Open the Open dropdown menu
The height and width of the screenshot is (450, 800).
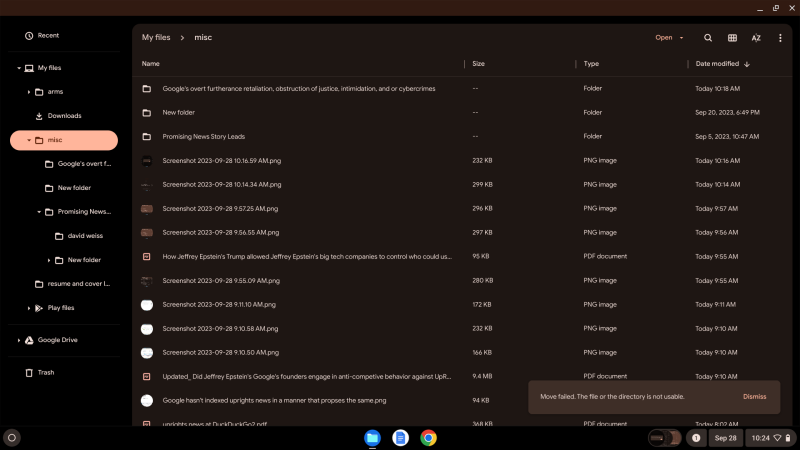pyautogui.click(x=669, y=38)
